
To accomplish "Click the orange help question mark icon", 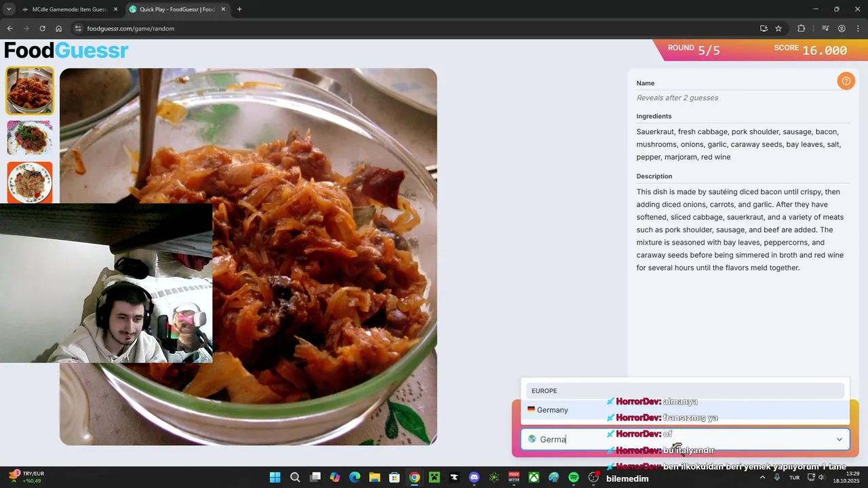I will 846,81.
